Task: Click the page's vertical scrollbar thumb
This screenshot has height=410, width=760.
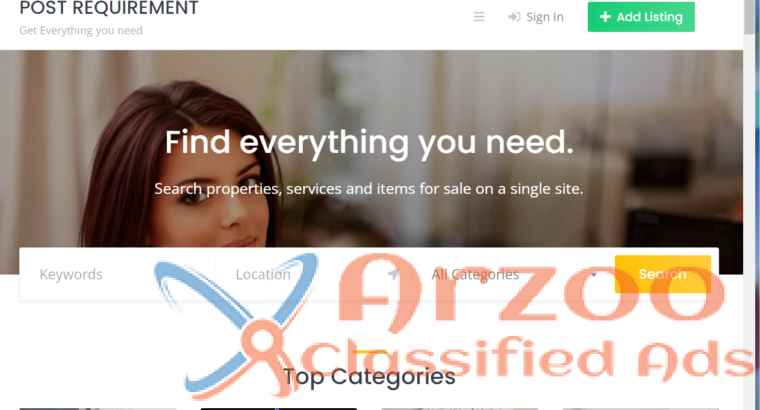Action: pos(749,16)
